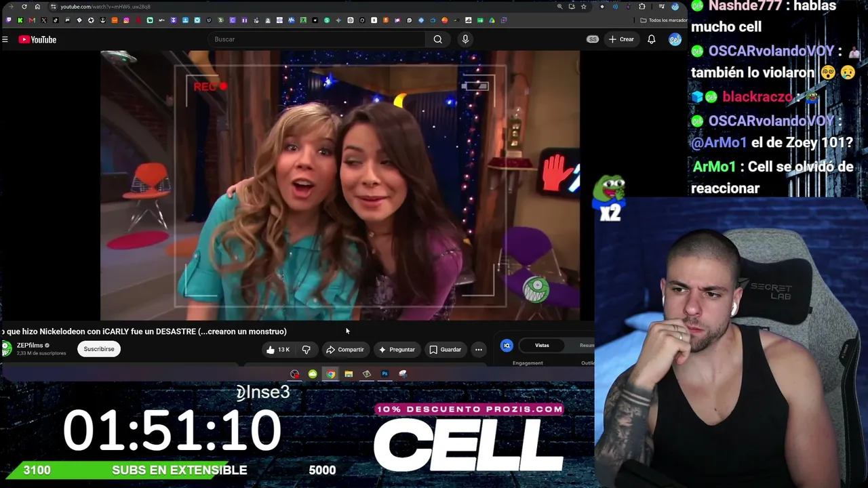The width and height of the screenshot is (868, 488).
Task: Open File Explorer from the taskbar
Action: (x=349, y=374)
